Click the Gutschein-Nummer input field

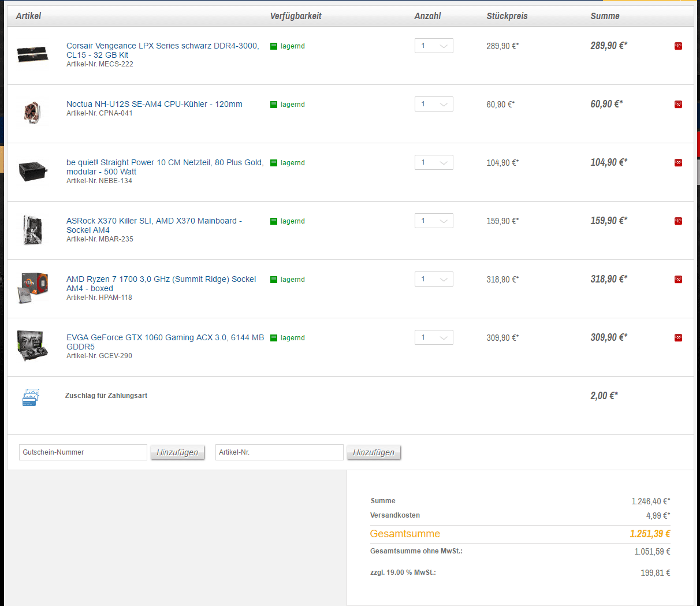click(x=83, y=452)
